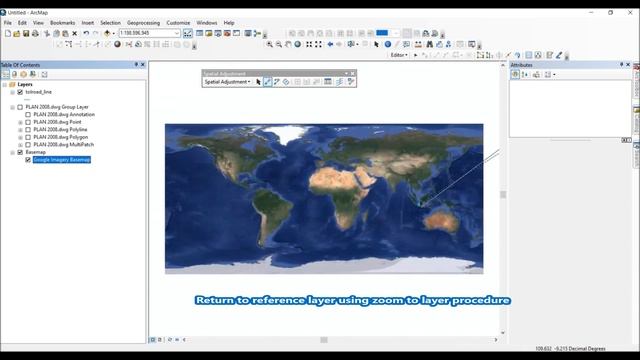
Task: Collapse the Basemap group node
Action: pyautogui.click(x=13, y=152)
